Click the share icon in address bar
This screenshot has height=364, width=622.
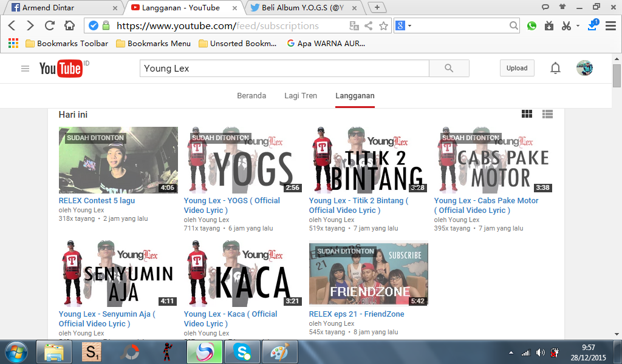coord(369,26)
